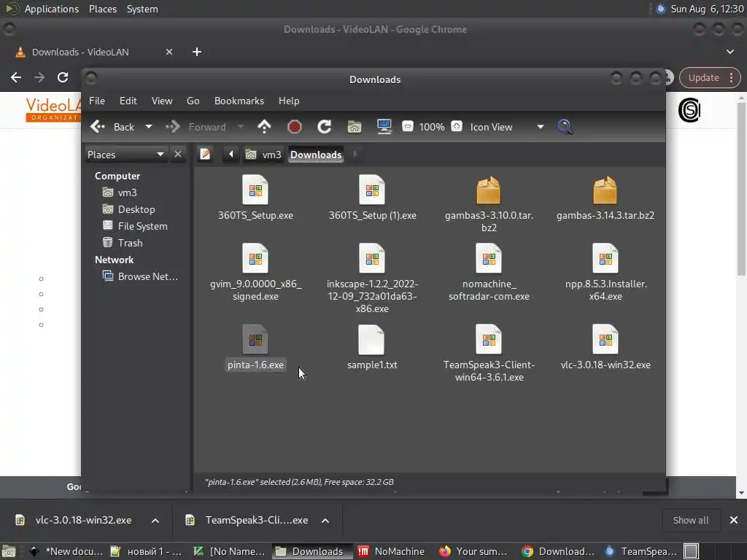Toggle text-based location entry with the pencil icon
Image resolution: width=747 pixels, height=560 pixels.
pos(205,155)
